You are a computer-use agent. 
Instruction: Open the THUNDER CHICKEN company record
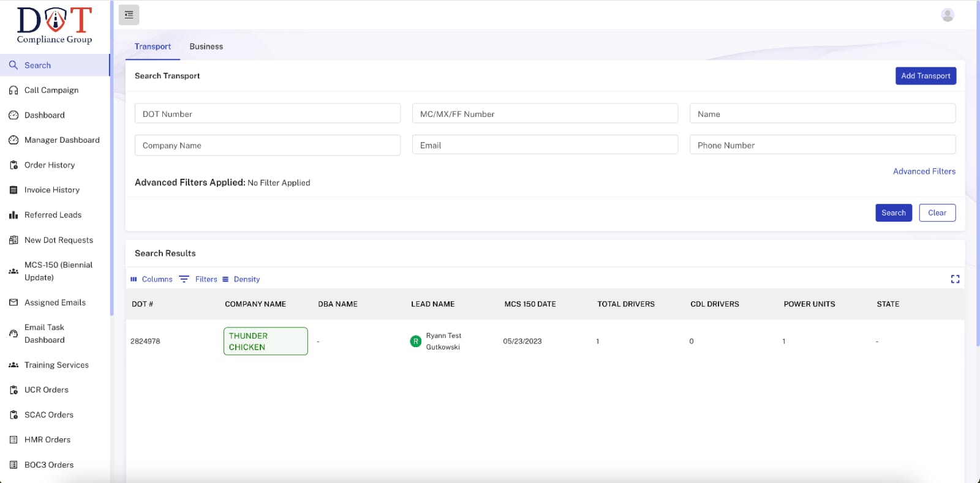pos(265,342)
